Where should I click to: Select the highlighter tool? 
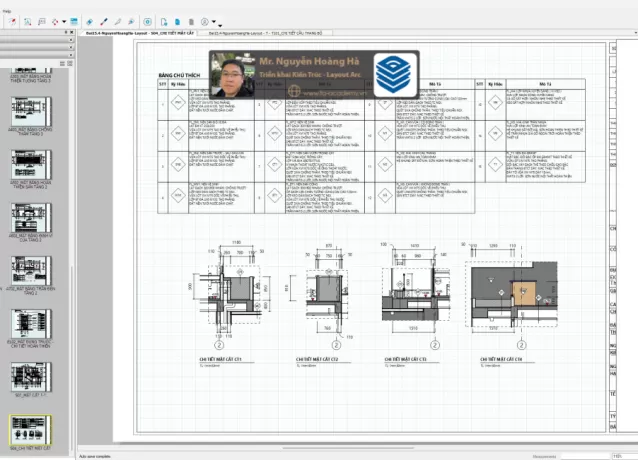click(131, 22)
